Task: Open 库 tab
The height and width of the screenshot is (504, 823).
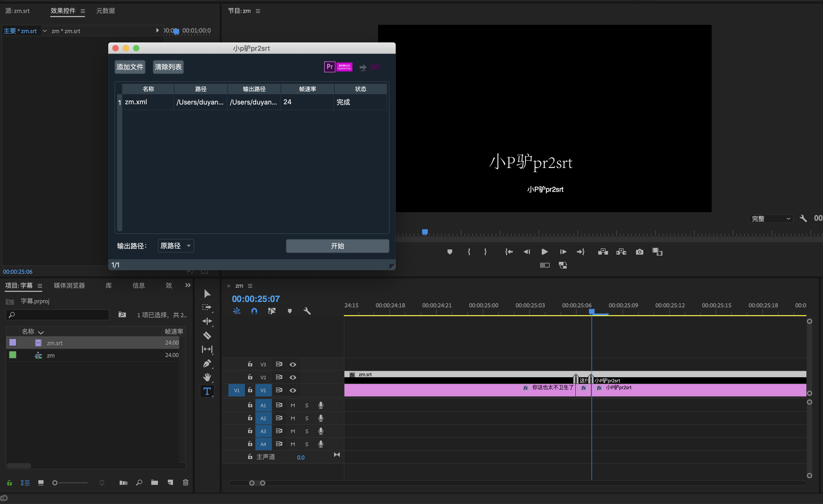Action: 109,285
